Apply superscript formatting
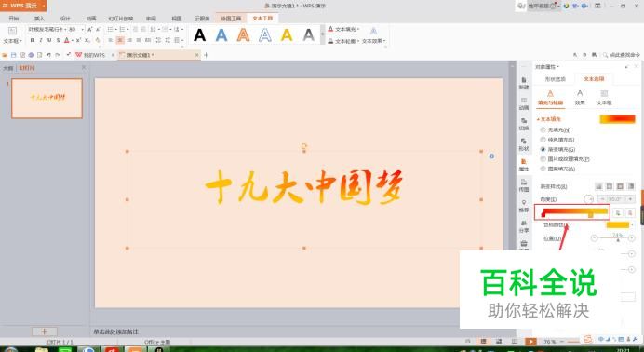This screenshot has height=352, width=644. [78, 40]
